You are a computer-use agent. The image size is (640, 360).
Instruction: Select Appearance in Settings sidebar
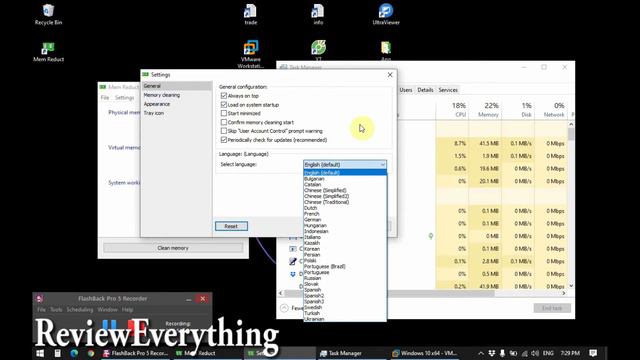(x=176, y=104)
